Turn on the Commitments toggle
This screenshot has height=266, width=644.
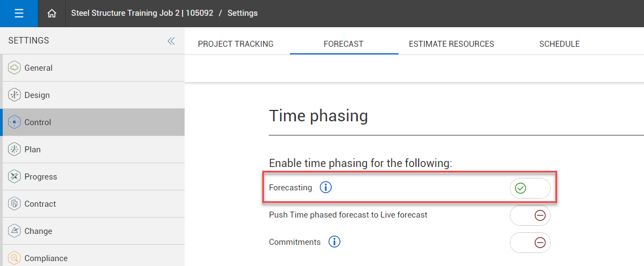(529, 243)
